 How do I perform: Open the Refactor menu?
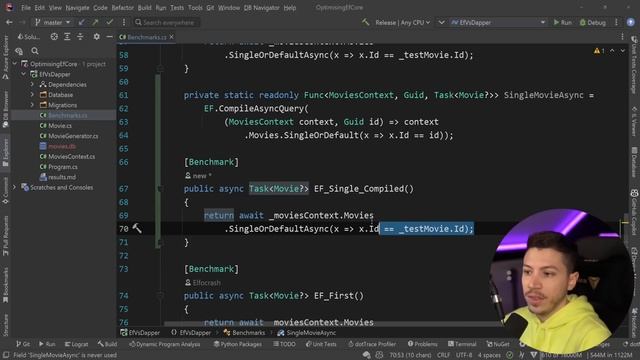(x=122, y=8)
